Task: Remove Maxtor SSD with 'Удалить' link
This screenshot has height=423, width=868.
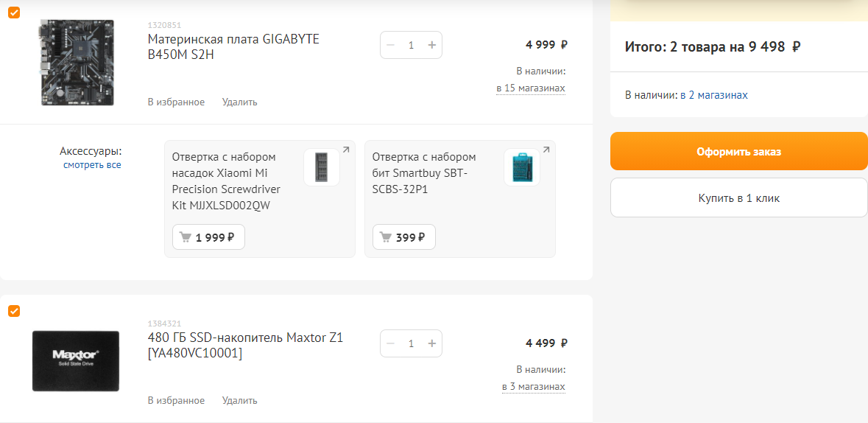Action: click(x=239, y=400)
